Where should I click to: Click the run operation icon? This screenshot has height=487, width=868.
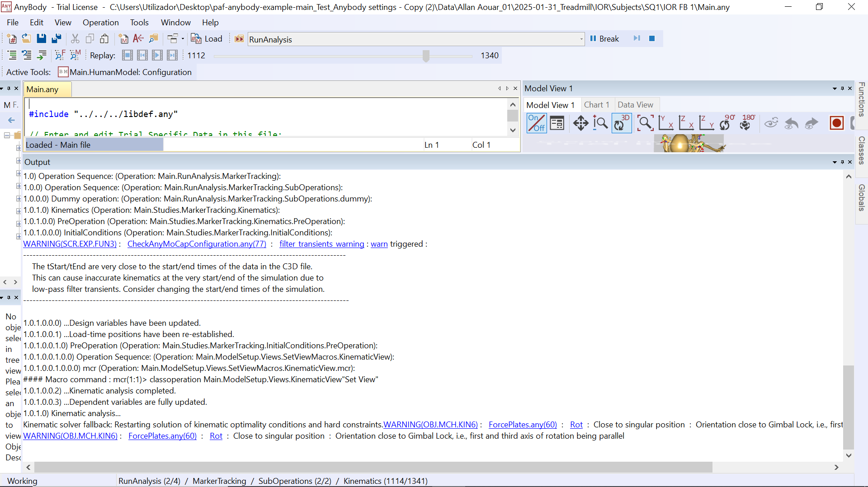pos(239,39)
